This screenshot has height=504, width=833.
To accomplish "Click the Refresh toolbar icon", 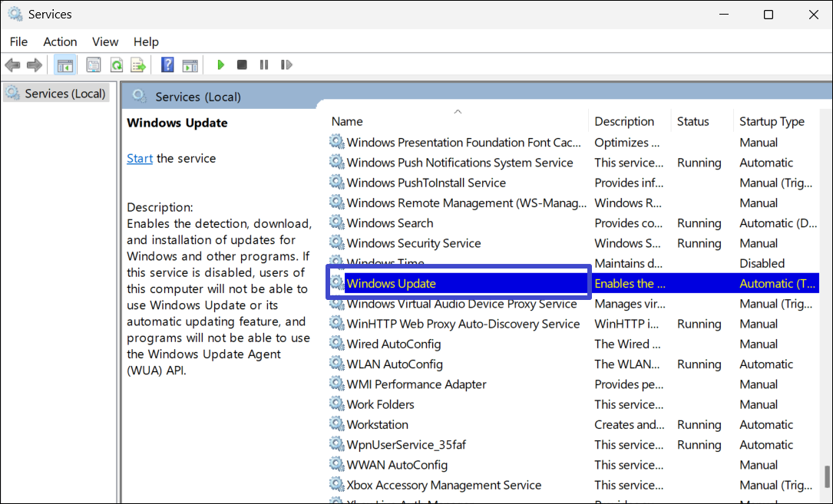I will point(116,65).
